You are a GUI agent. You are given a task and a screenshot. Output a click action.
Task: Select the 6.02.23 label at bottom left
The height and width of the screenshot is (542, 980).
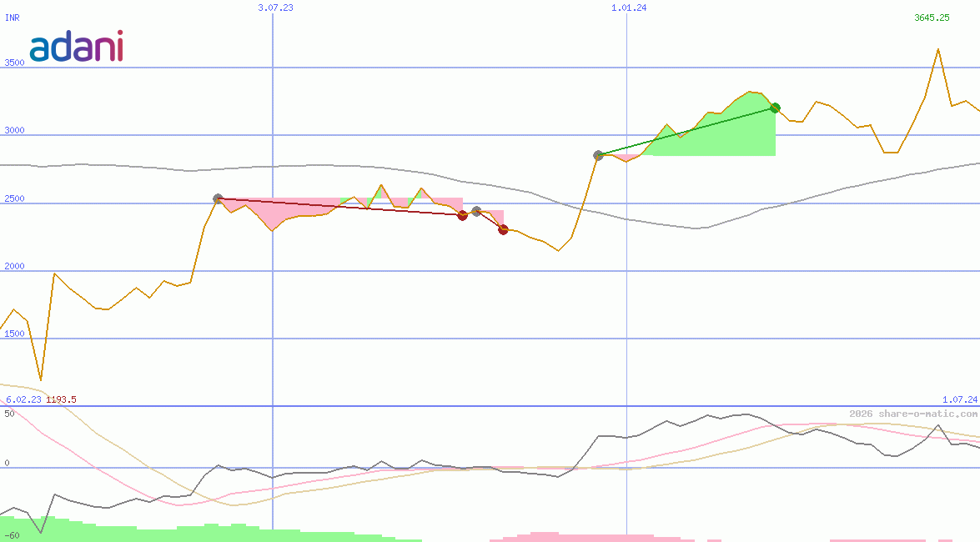coord(22,399)
